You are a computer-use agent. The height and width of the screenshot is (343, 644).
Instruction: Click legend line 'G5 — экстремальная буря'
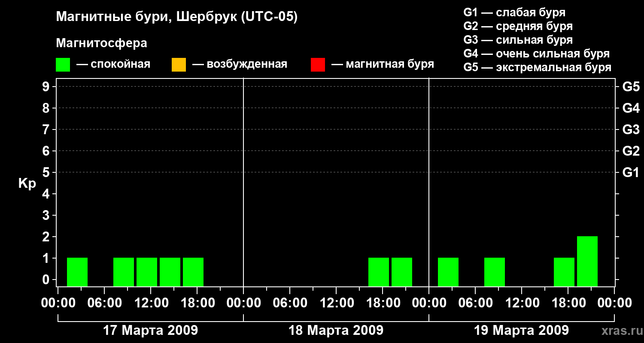538,67
